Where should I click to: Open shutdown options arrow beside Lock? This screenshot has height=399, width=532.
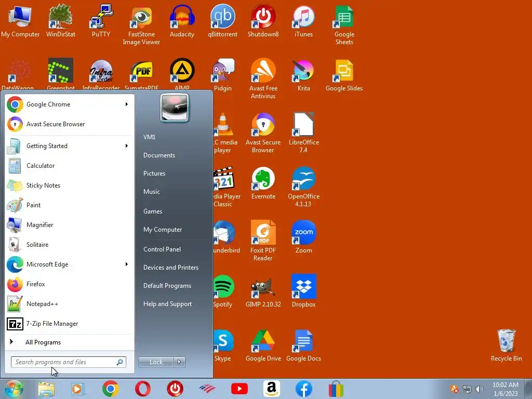point(179,362)
